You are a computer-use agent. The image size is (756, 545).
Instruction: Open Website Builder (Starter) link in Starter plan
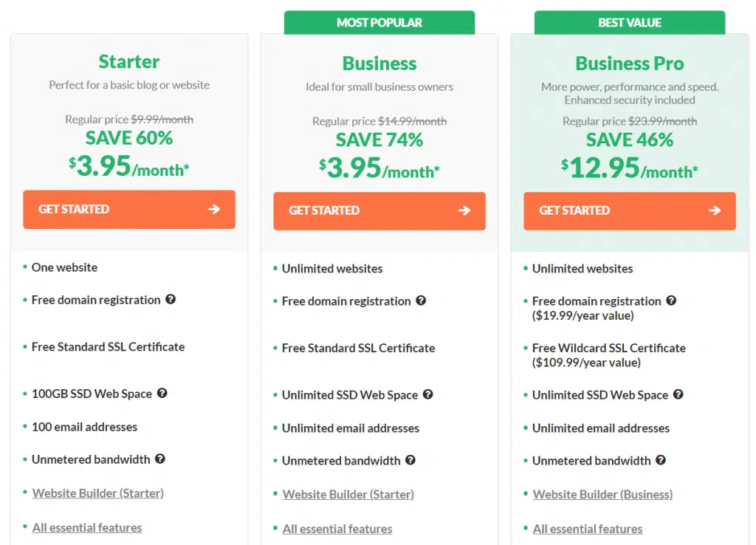click(x=98, y=493)
